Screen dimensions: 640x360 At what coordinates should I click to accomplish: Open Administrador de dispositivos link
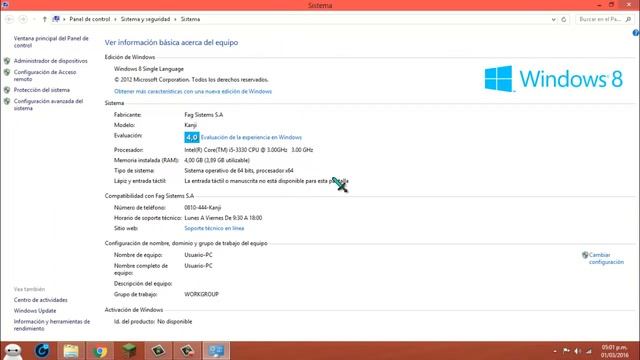point(51,61)
